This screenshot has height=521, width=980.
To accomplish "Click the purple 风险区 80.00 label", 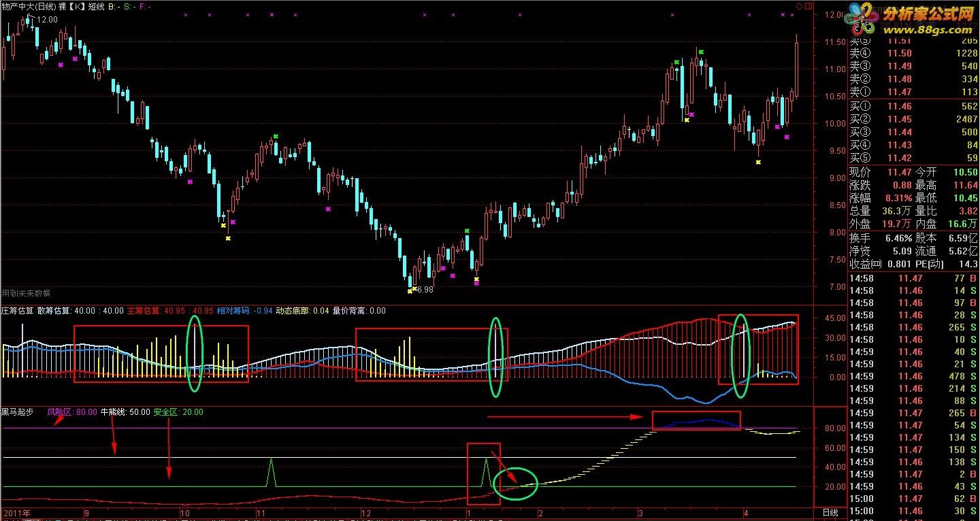I will (x=71, y=411).
